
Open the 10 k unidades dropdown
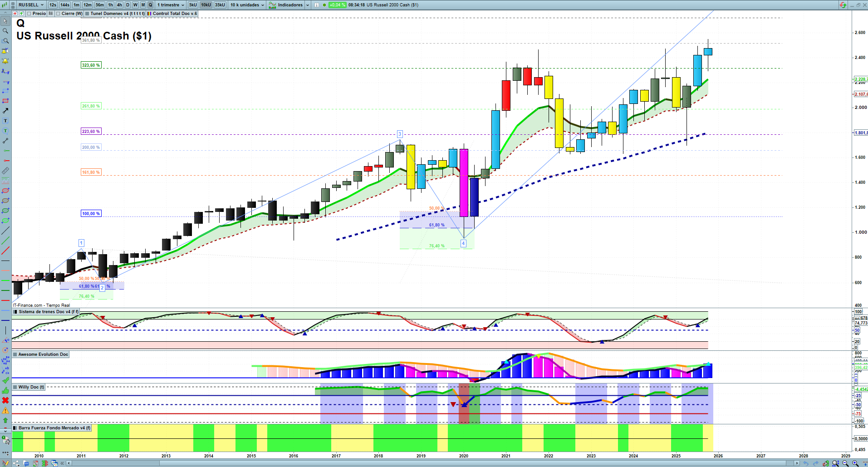click(x=247, y=5)
